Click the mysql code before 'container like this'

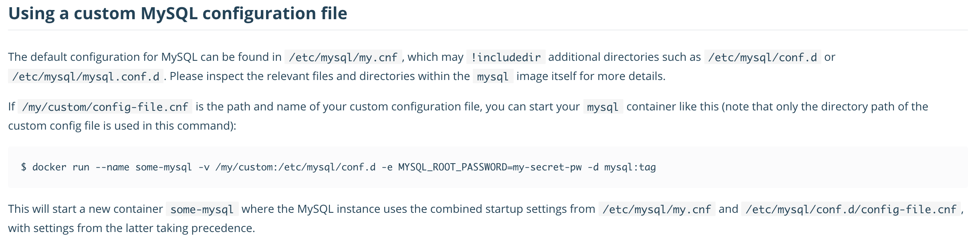[x=603, y=107]
